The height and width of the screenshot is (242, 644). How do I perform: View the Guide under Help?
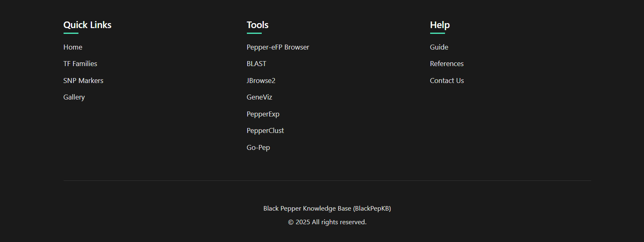tap(439, 47)
